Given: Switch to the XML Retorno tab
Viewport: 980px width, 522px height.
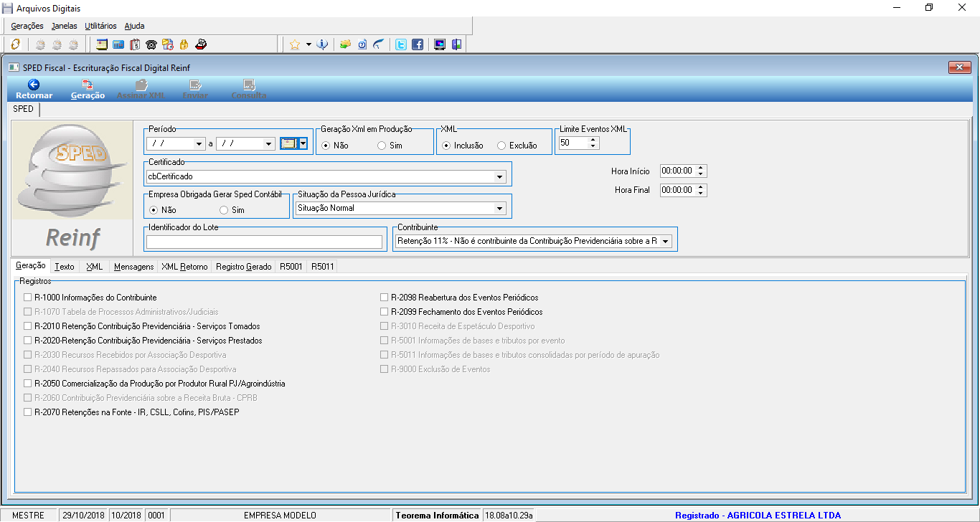Looking at the screenshot, I should tap(184, 267).
